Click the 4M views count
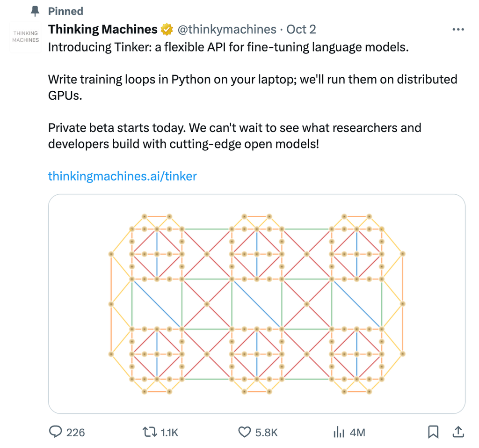479x448 pixels. [x=357, y=433]
